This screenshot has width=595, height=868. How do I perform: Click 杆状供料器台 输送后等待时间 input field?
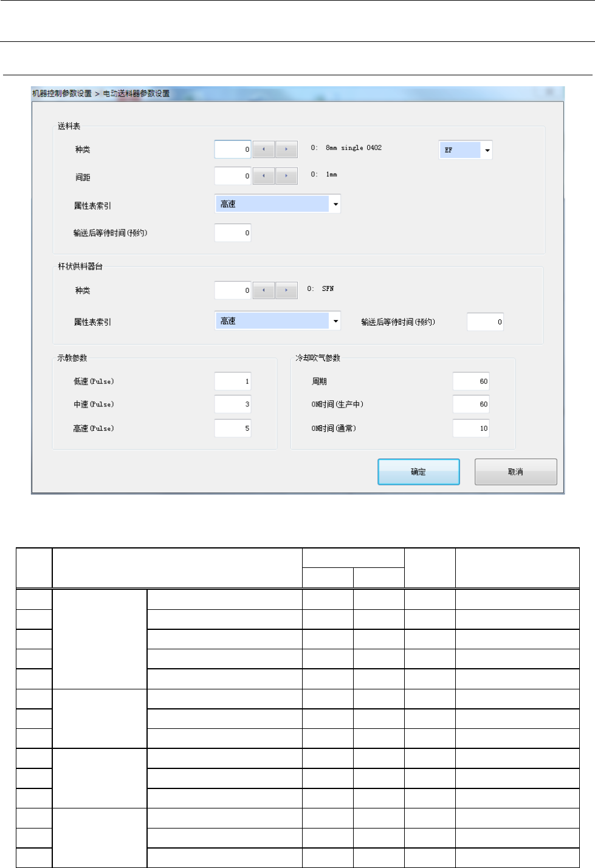[485, 322]
